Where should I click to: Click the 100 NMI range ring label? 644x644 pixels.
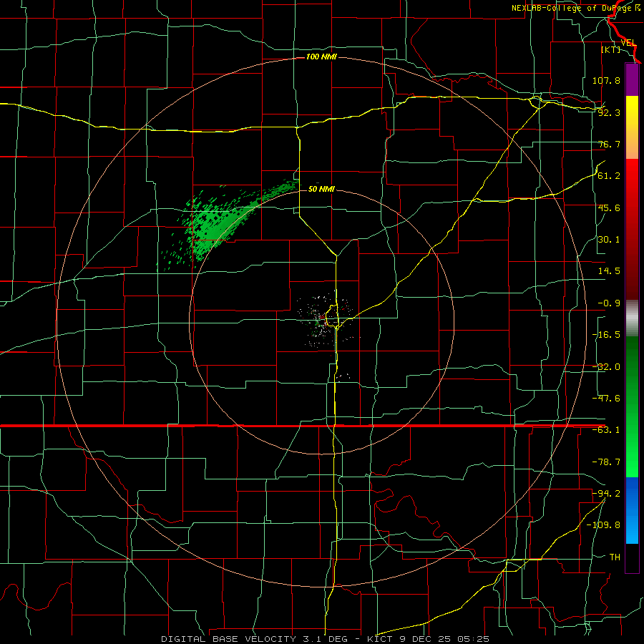click(321, 57)
